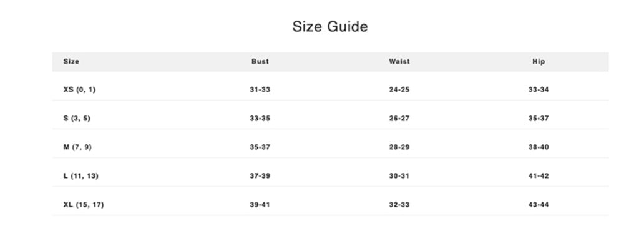Select the XL waist value 32-33
Image resolution: width=644 pixels, height=231 pixels.
(399, 205)
